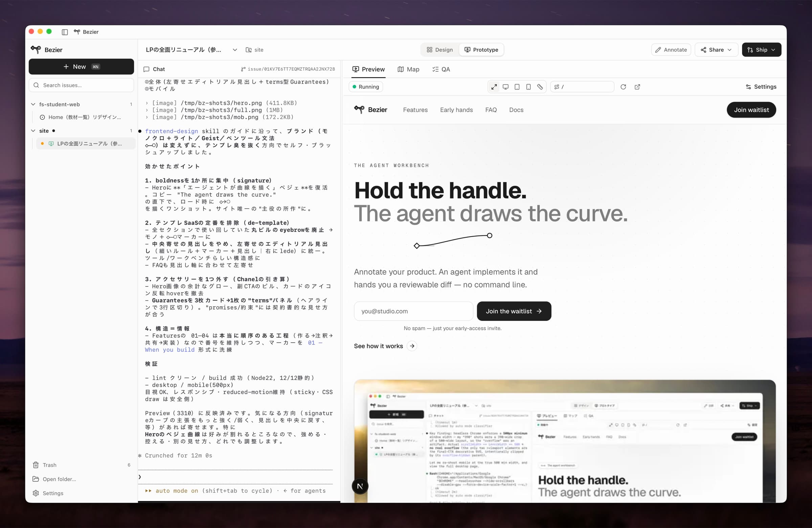Reload the preview
The height and width of the screenshot is (528, 812).
coord(623,87)
